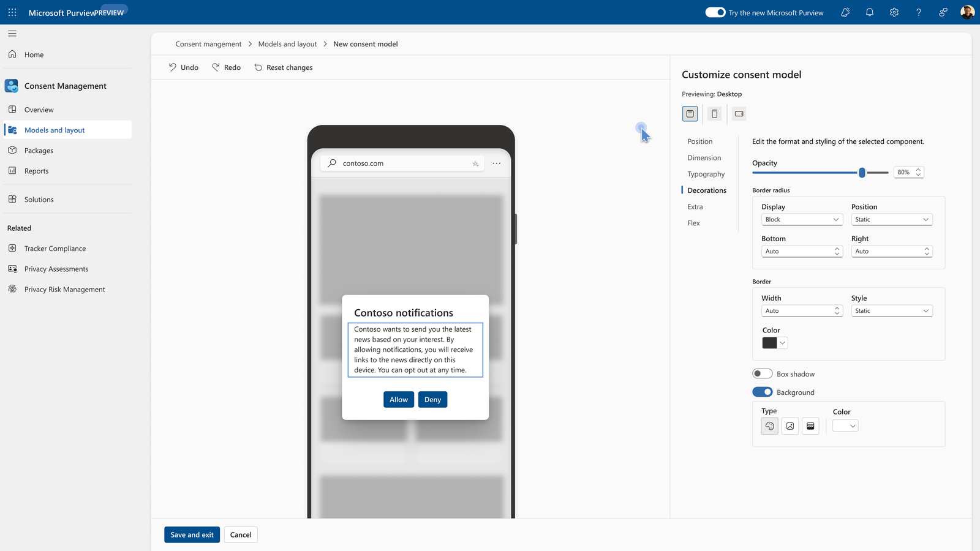Select the Contoso notifications heading in preview

[x=404, y=313]
